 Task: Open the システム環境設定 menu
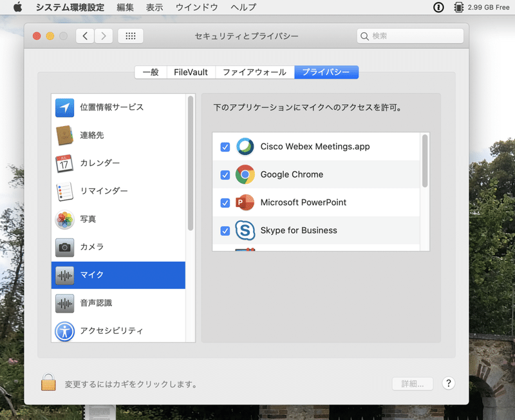click(x=70, y=7)
